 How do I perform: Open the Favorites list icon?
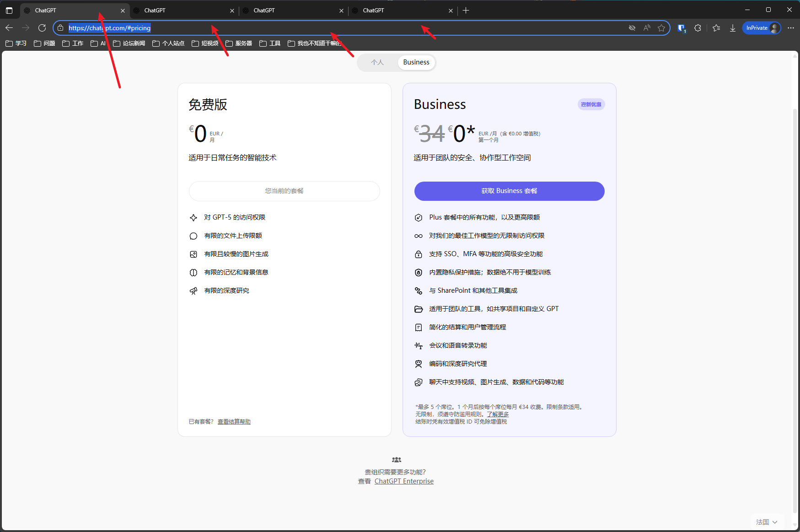[716, 28]
